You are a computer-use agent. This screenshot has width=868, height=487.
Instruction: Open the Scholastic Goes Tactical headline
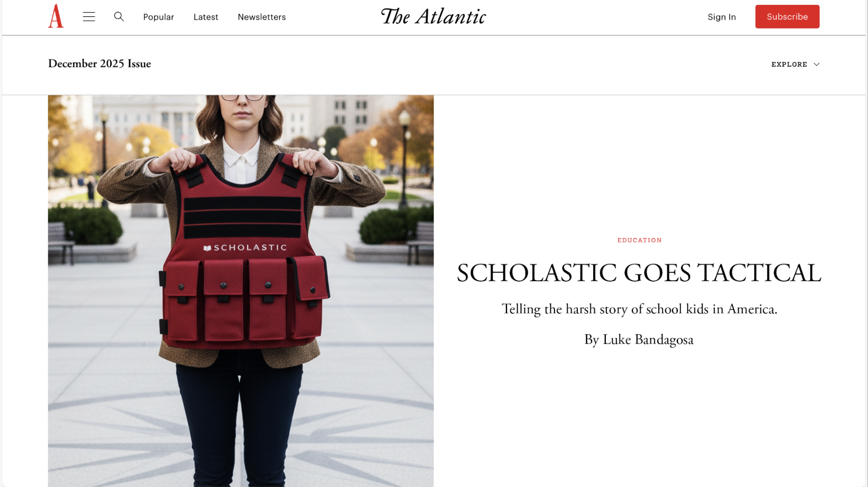click(x=639, y=273)
